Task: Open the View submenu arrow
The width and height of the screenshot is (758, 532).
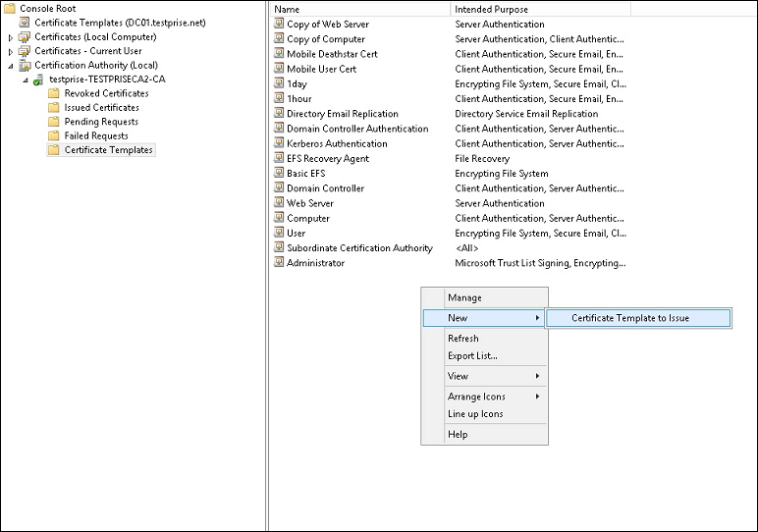Action: (537, 376)
